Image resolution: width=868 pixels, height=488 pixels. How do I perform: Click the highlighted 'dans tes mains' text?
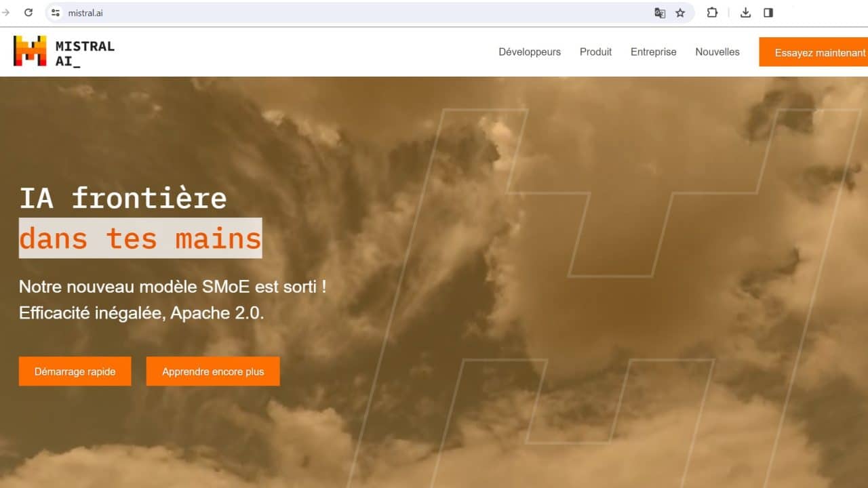[140, 239]
